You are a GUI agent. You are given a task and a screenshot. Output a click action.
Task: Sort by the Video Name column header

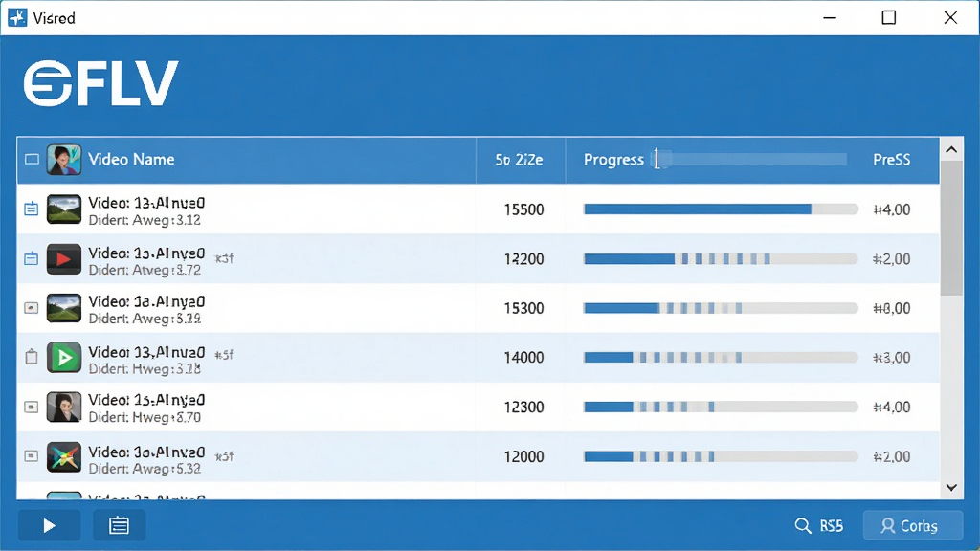131,160
